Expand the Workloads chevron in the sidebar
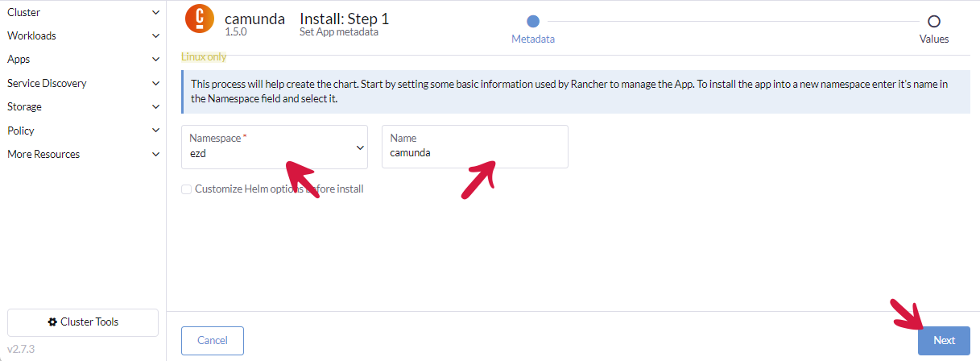The image size is (980, 361). (x=155, y=36)
